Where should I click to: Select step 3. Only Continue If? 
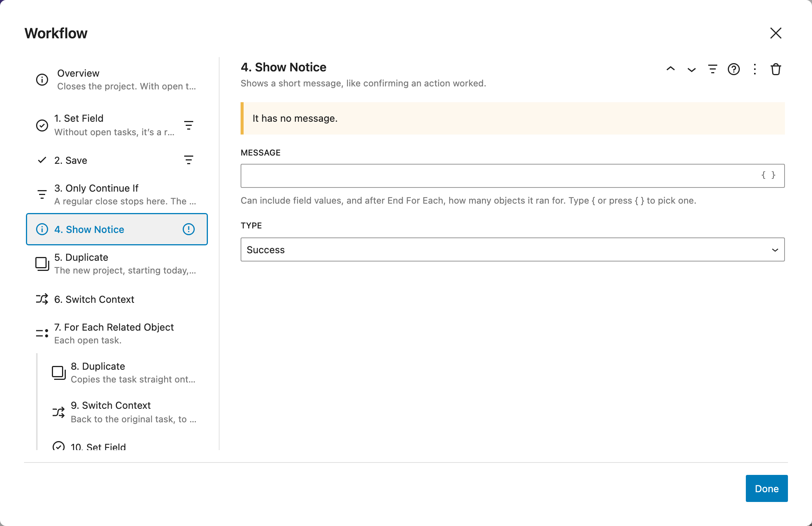pyautogui.click(x=117, y=195)
